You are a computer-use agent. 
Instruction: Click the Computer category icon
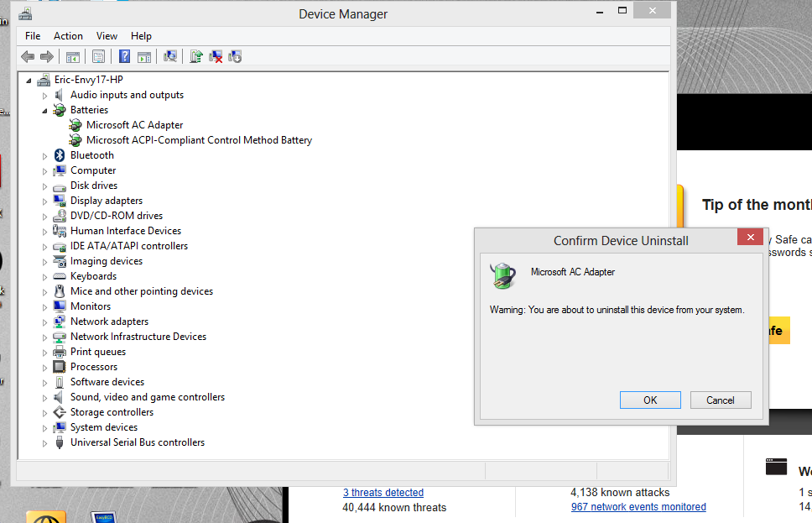tap(60, 170)
